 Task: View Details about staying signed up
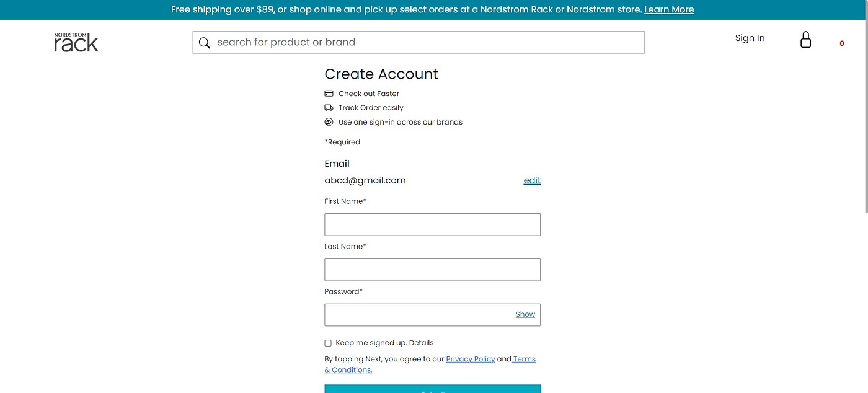click(x=422, y=343)
